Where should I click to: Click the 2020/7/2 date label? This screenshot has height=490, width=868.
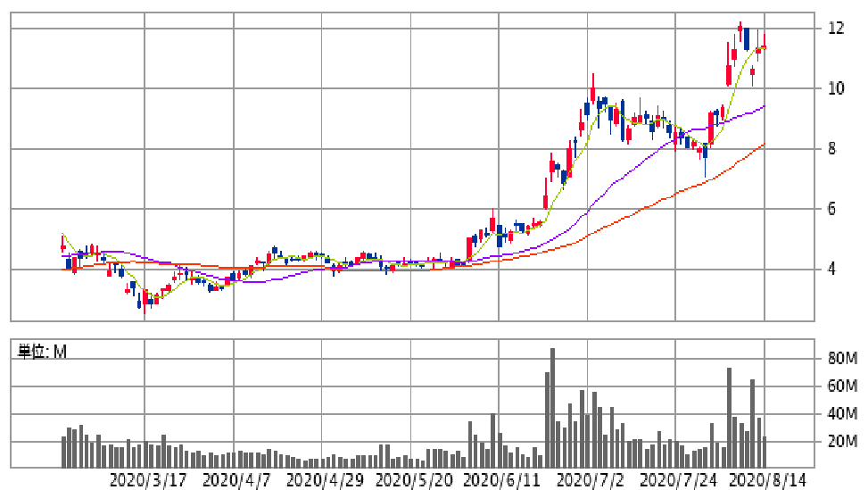[591, 479]
